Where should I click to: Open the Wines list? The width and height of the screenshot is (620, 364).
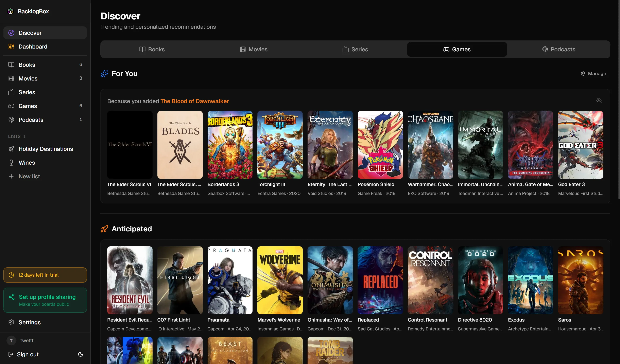[27, 163]
